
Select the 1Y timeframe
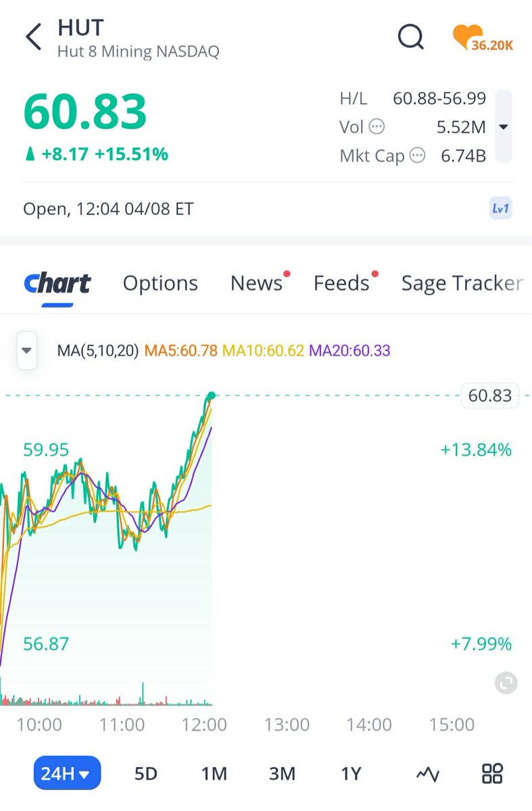351,773
